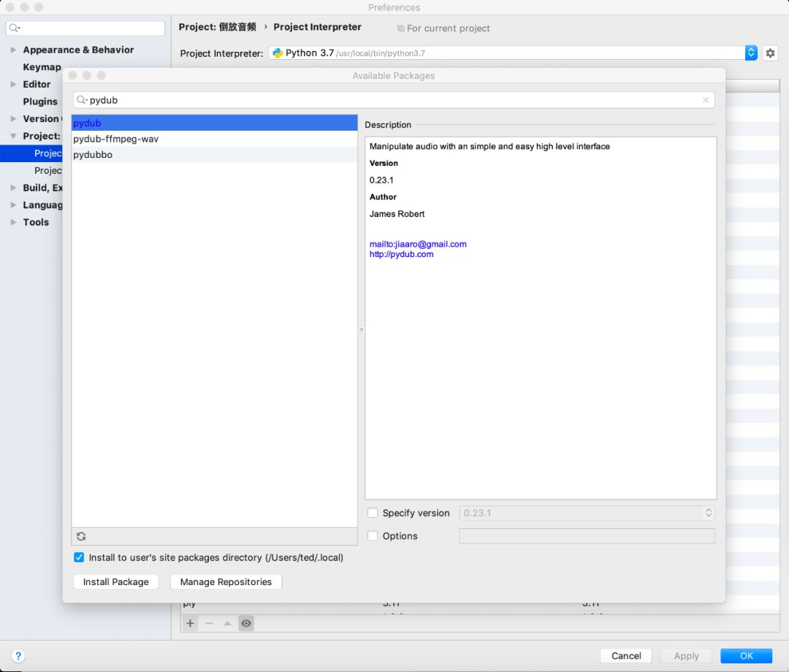Screen dimensions: 789x672
Task: Select Keymap in the Preferences sidebar
Action: [42, 67]
